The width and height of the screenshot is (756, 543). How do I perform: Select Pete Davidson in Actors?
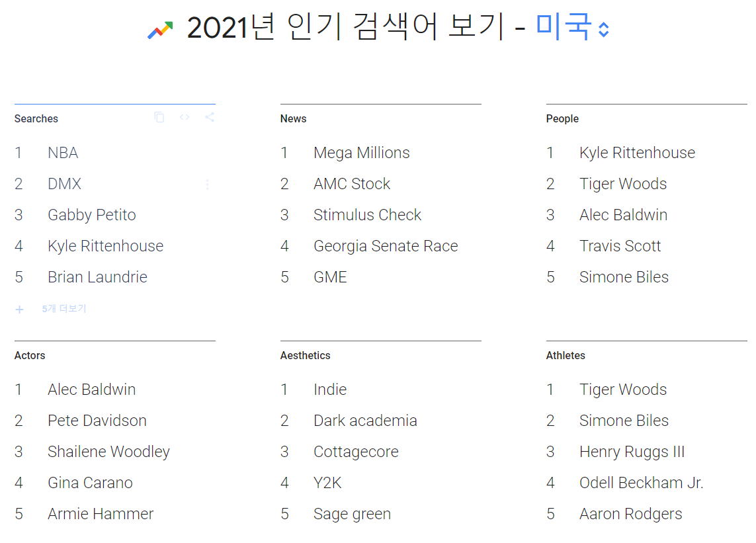tap(97, 421)
